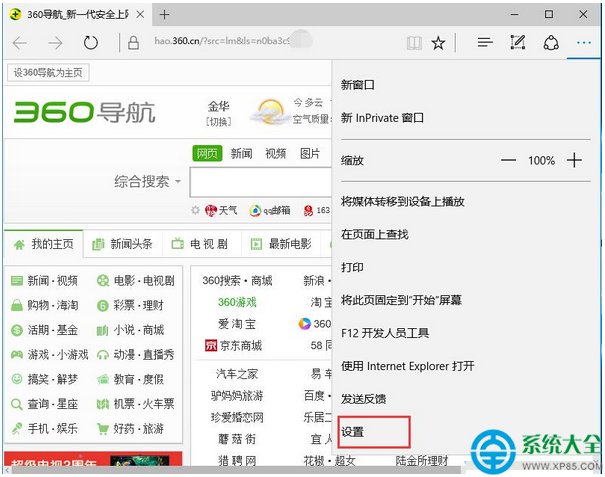Zoom out with the minus button
Screen dimensions: 605x477
[508, 160]
